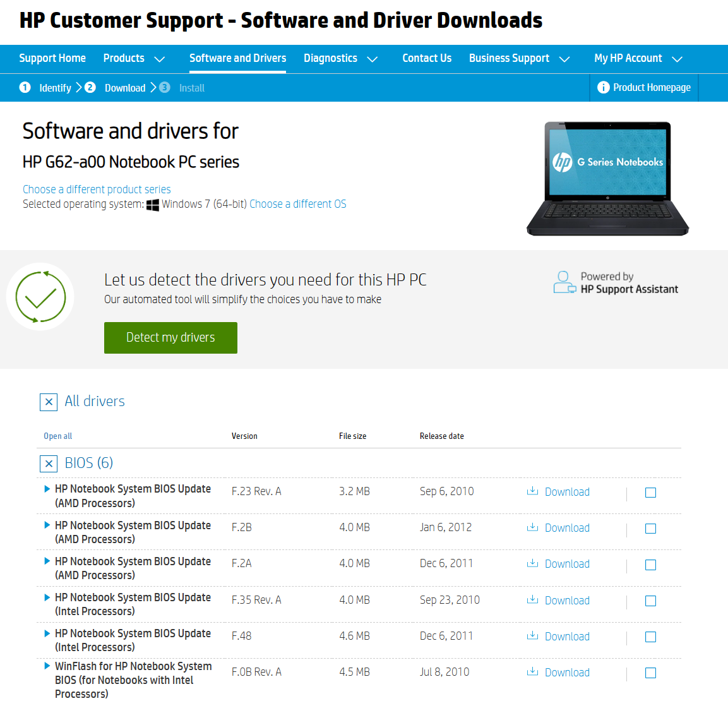This screenshot has height=701, width=728.
Task: Click the download icon for F.23 Rev. A BIOS
Action: point(532,491)
